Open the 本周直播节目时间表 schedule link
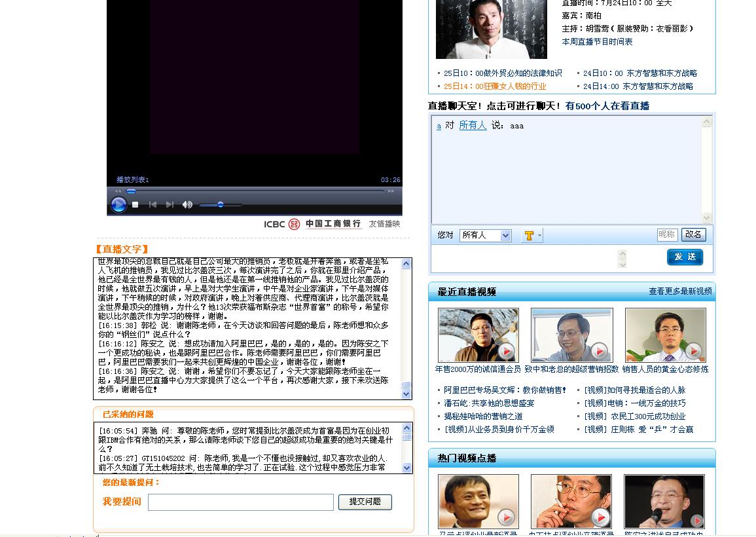 coord(597,42)
